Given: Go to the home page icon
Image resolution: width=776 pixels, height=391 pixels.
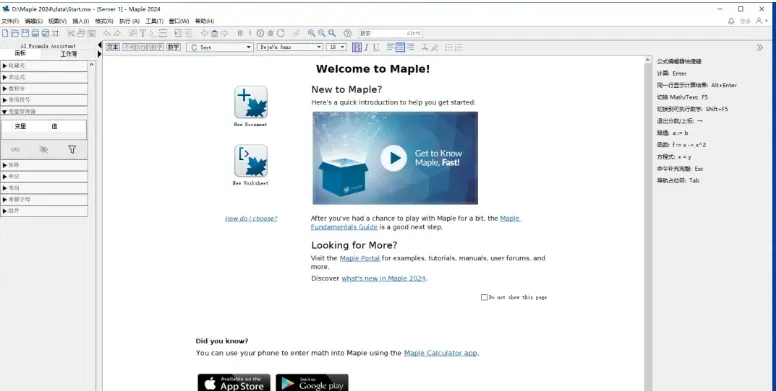Looking at the screenshot, I should point(214,33).
